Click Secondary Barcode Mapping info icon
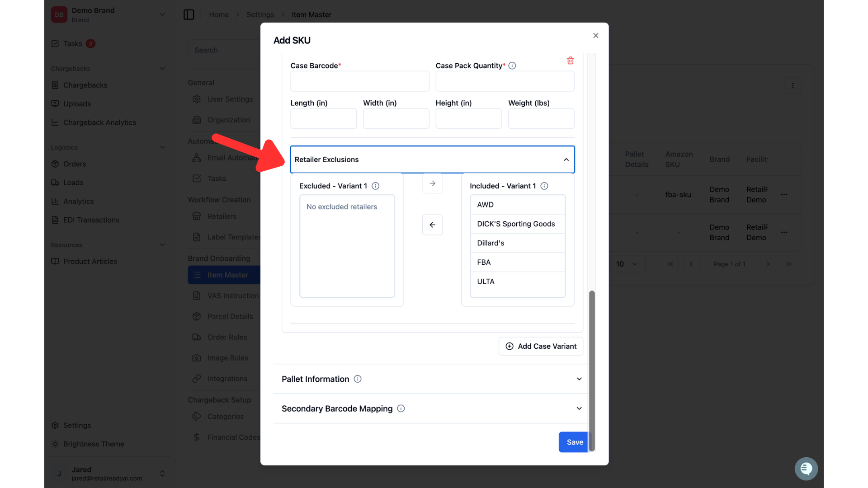The image size is (868, 488). [x=401, y=408]
